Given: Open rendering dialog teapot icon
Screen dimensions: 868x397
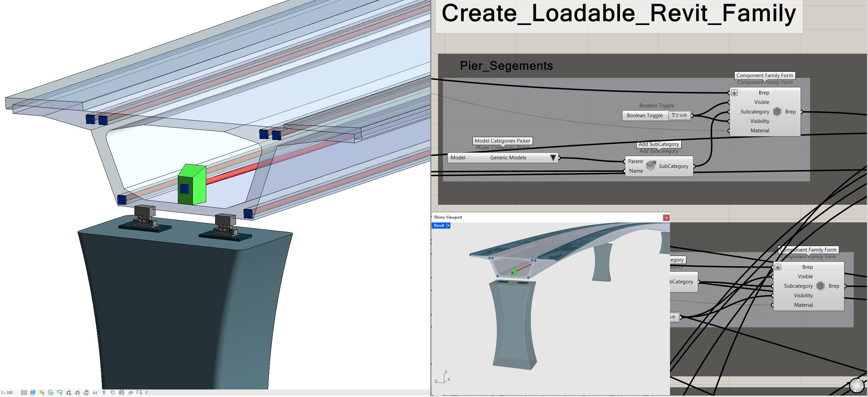Looking at the screenshot, I should click(60, 393).
